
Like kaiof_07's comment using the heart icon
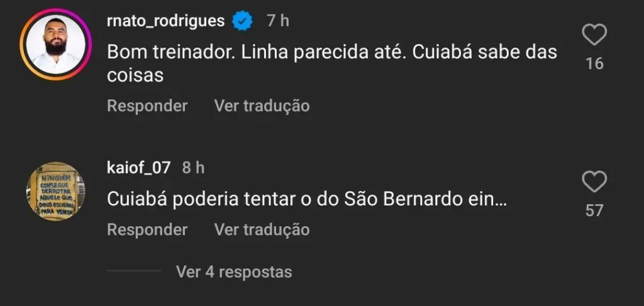coord(594,182)
